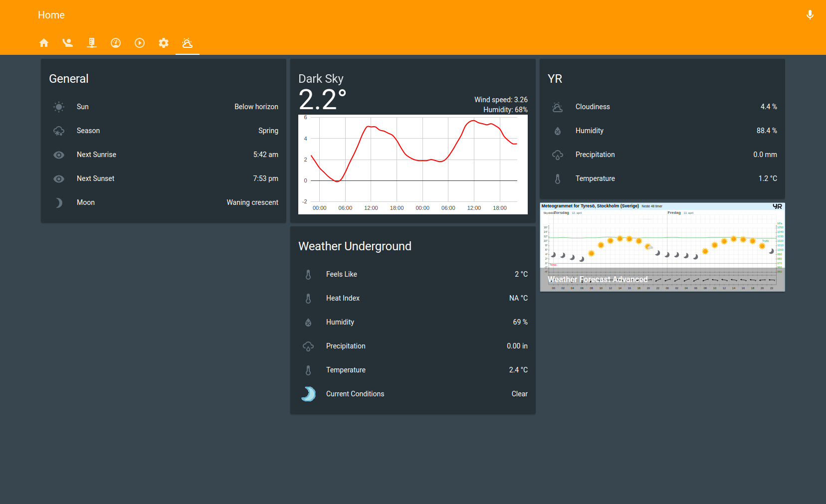Click the YR Cloudiness cloud icon
Screen dimensions: 826x504
(x=558, y=107)
